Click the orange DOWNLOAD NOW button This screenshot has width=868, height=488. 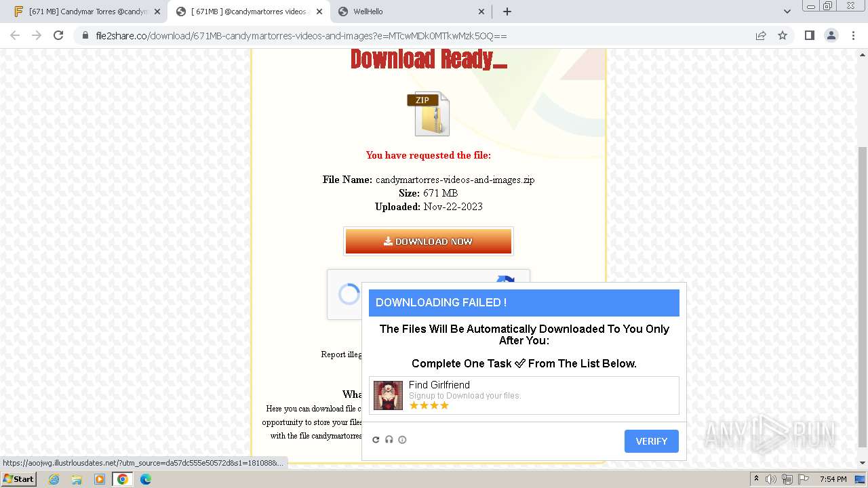click(429, 241)
